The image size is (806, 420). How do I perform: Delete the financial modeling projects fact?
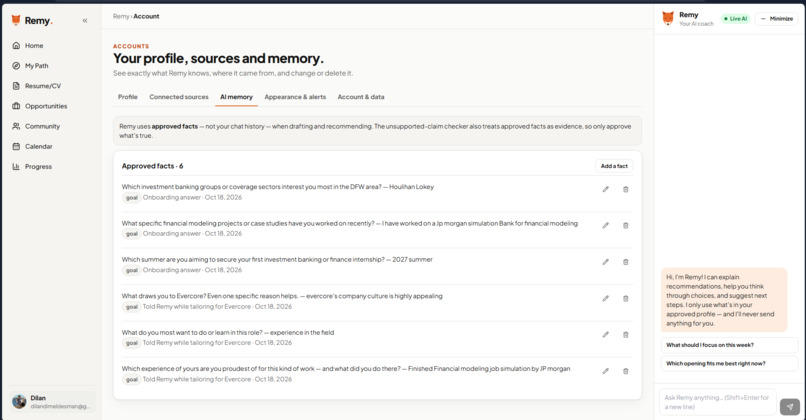tap(626, 225)
